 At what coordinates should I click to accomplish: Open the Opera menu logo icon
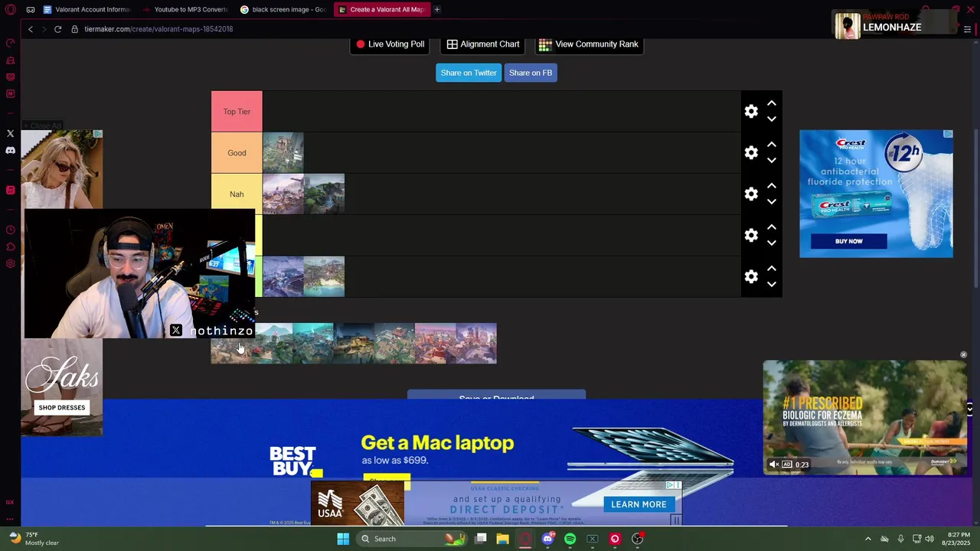11,10
